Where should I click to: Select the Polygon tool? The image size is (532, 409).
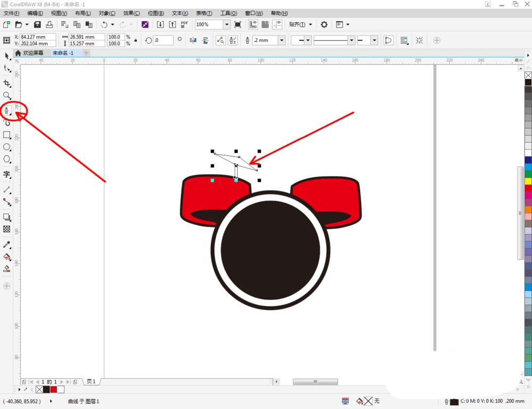click(7, 159)
